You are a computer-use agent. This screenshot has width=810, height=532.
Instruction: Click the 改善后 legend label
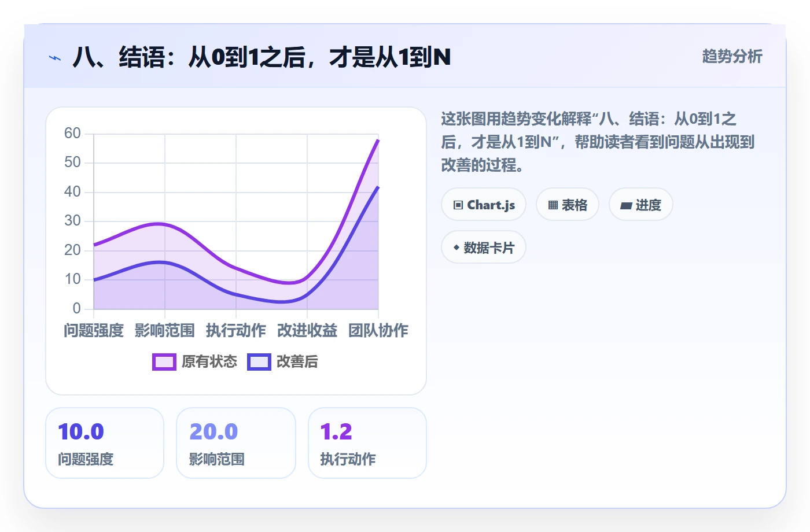pos(297,362)
